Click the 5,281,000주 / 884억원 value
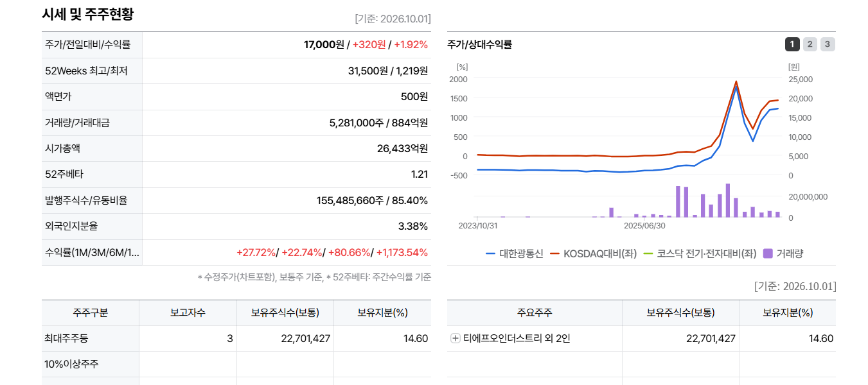The height and width of the screenshot is (385, 868). point(378,123)
